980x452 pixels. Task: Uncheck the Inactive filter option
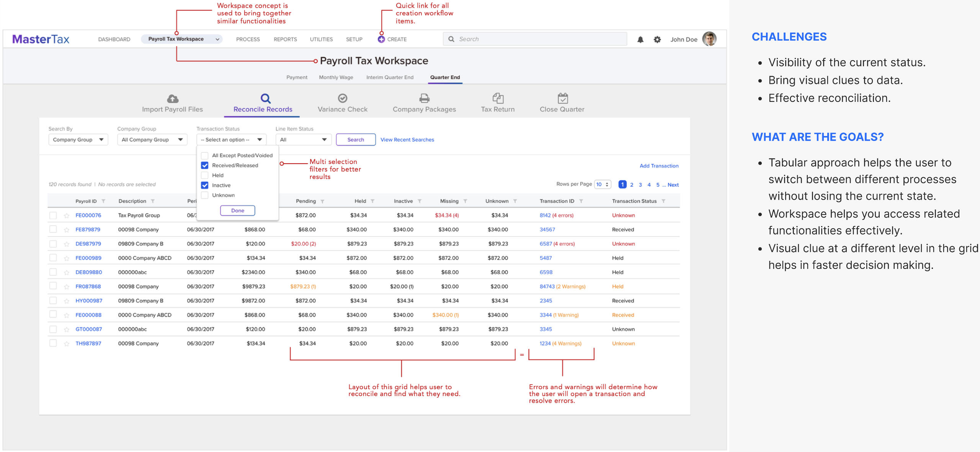tap(205, 185)
